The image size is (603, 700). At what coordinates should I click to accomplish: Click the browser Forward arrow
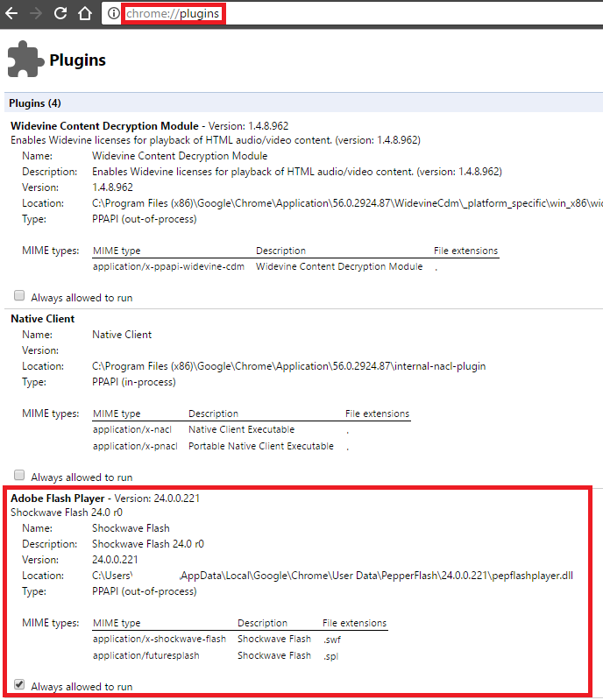[36, 13]
